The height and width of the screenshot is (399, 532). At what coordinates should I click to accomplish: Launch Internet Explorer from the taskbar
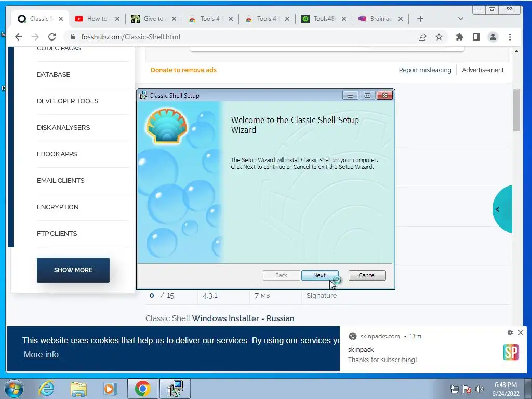(46, 389)
